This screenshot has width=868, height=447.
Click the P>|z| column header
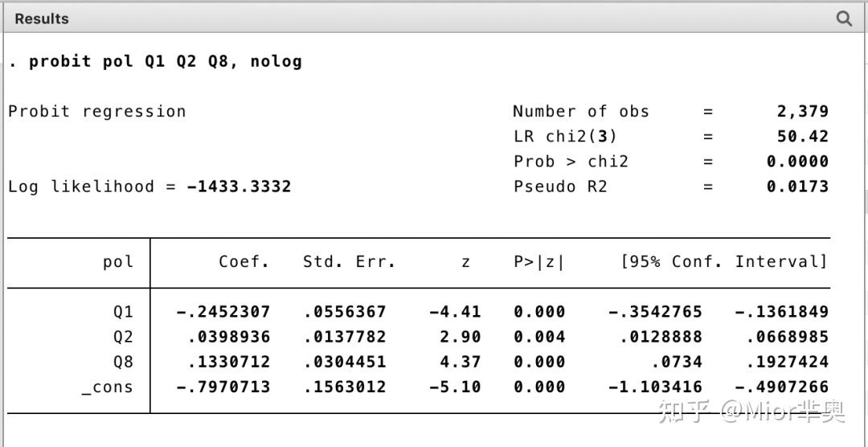pos(539,262)
